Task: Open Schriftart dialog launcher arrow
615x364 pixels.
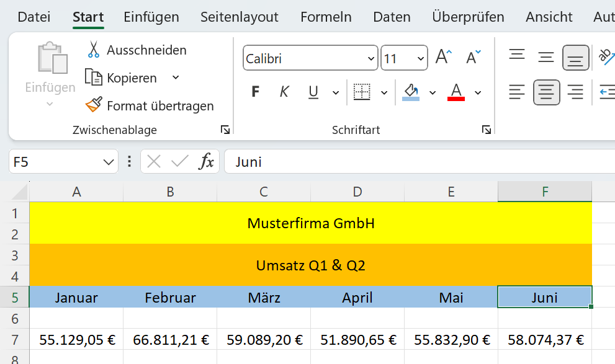Action: [487, 130]
